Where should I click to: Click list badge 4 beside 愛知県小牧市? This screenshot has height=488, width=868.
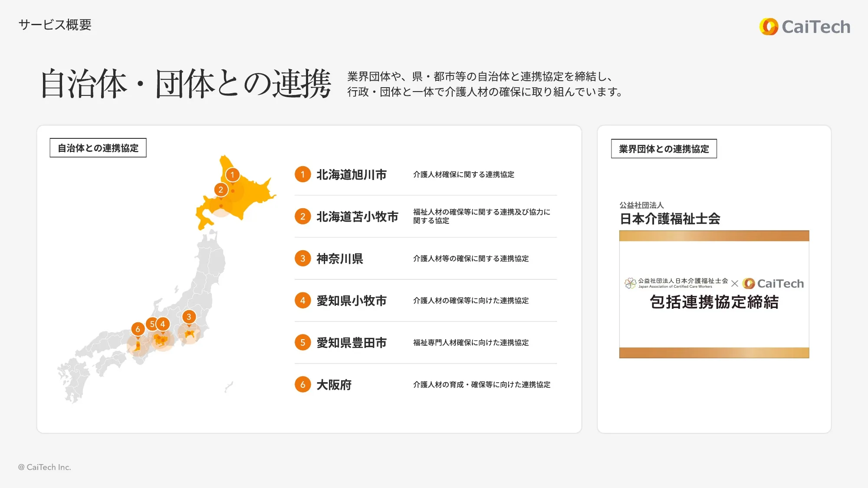[x=303, y=301]
